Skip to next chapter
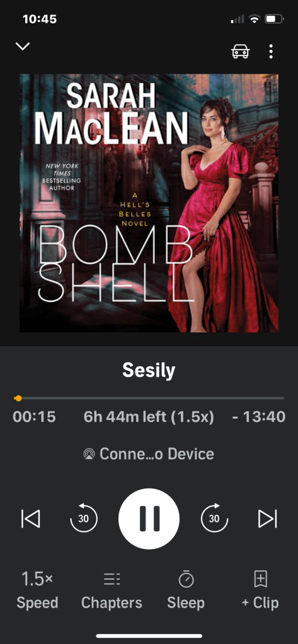The width and height of the screenshot is (298, 644). tap(267, 519)
